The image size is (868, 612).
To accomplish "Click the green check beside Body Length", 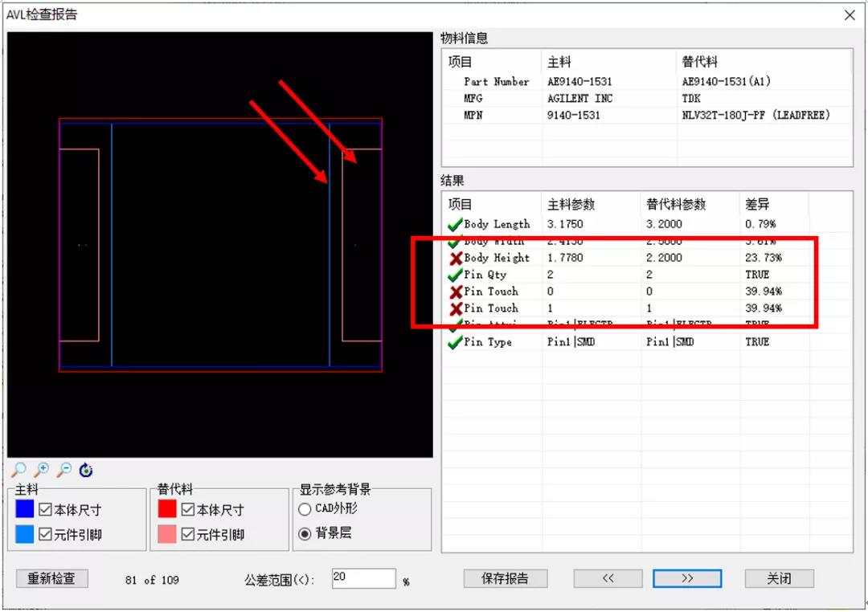I will (455, 225).
